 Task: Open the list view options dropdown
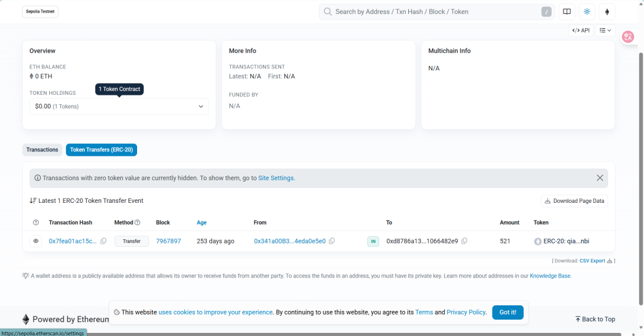(x=606, y=30)
